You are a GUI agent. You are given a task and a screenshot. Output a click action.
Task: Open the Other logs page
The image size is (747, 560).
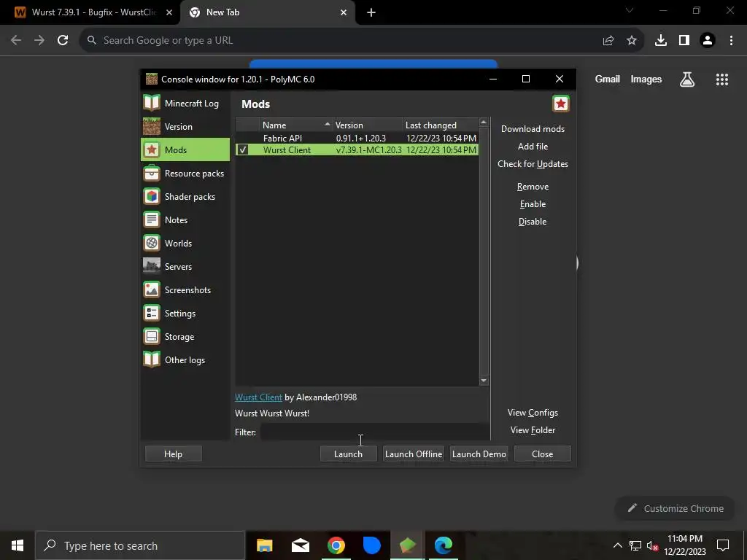185,359
